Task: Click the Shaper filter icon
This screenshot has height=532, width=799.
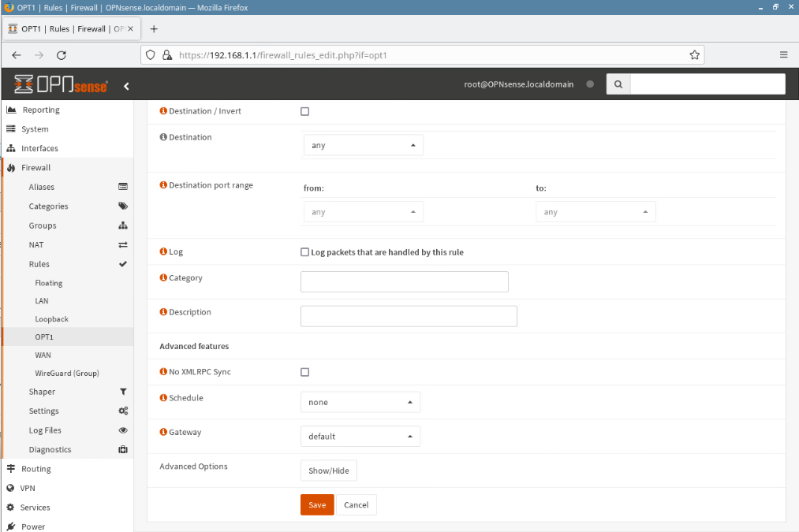Action: (123, 392)
